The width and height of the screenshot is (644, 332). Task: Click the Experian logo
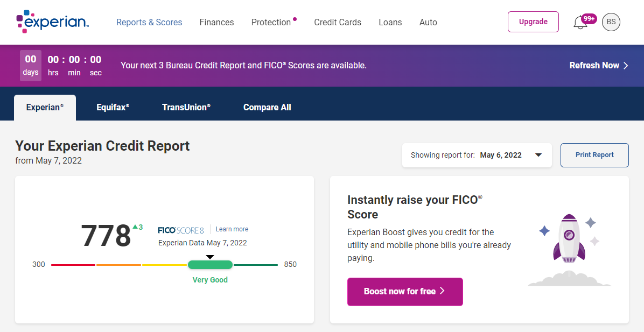(x=53, y=22)
